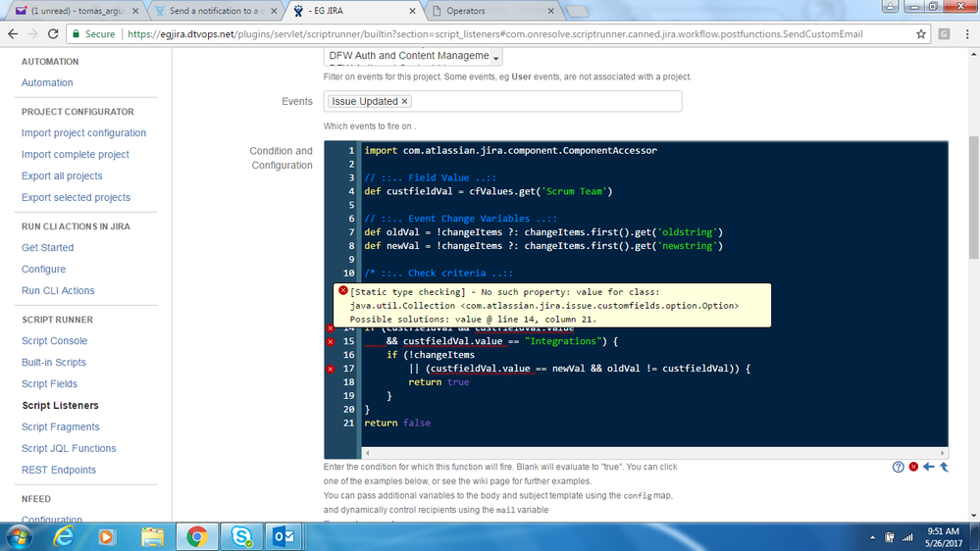Open Import complete project
980x551 pixels.
point(75,154)
